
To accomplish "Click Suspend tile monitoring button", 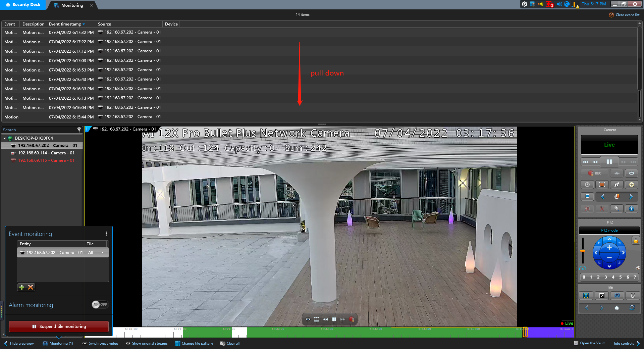I will tap(59, 326).
